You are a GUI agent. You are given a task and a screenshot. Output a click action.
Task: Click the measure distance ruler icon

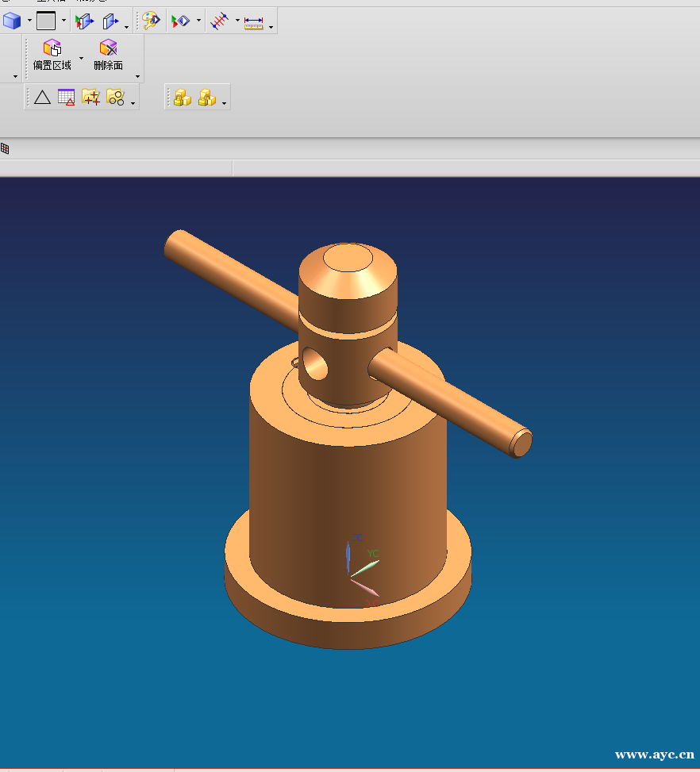253,22
